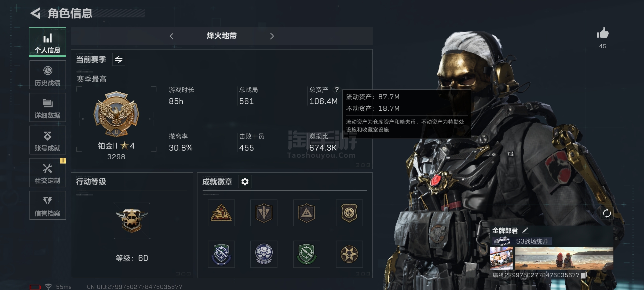The width and height of the screenshot is (644, 290).
Task: Toggle season view beside 当前赛季
Action: click(x=119, y=59)
